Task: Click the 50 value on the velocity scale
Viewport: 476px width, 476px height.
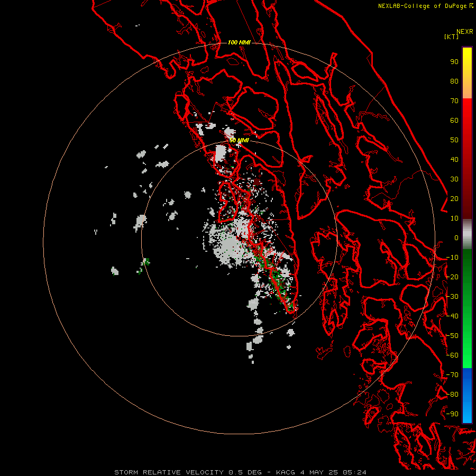Action: pos(454,140)
